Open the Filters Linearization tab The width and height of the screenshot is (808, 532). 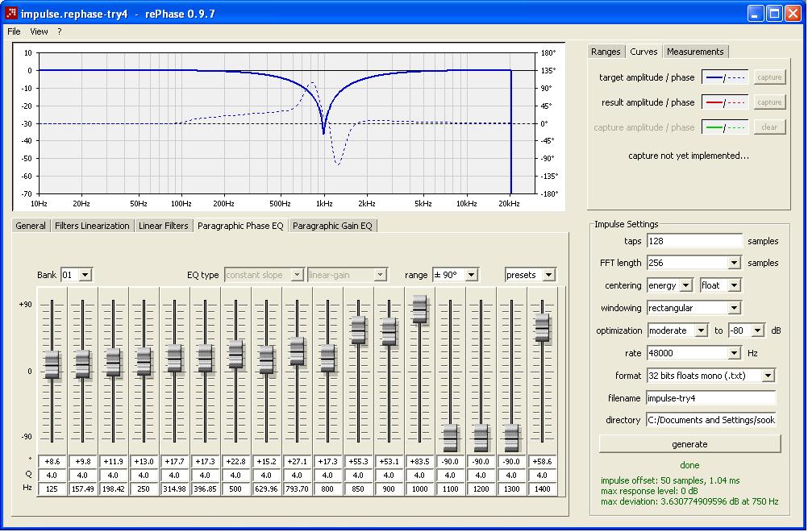(92, 226)
